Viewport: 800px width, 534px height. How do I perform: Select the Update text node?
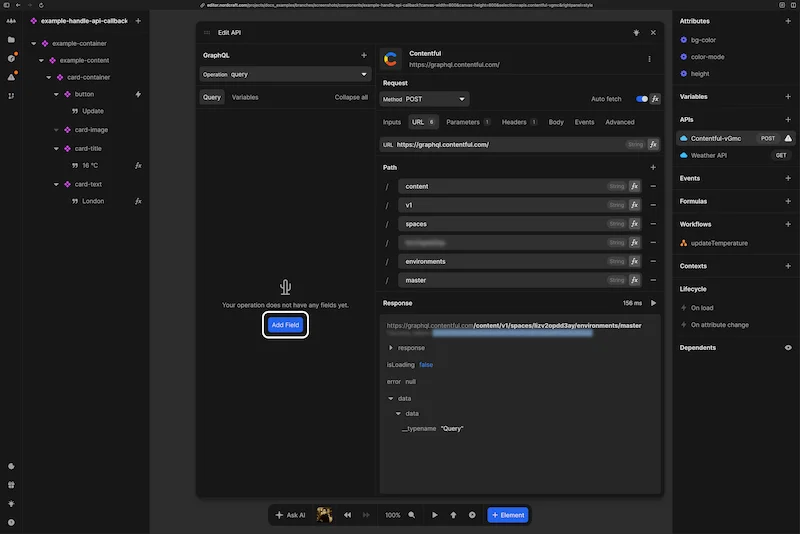click(93, 111)
